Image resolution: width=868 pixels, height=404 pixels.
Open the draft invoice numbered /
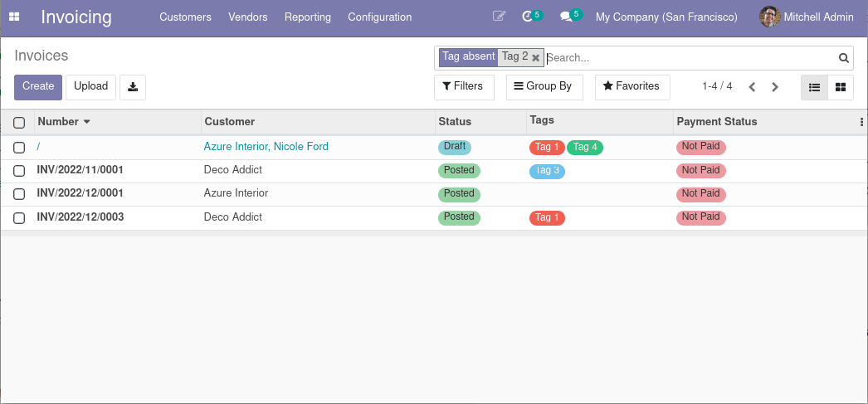tap(38, 147)
